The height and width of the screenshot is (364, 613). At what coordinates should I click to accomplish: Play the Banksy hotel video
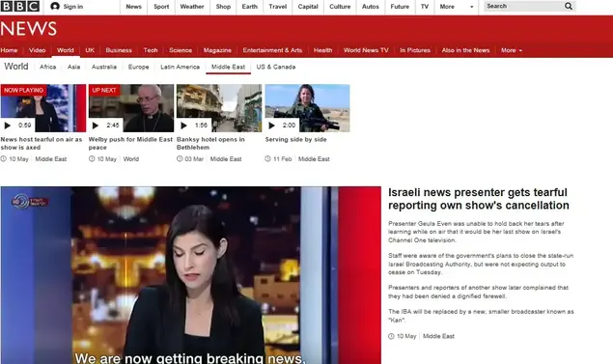click(x=183, y=126)
